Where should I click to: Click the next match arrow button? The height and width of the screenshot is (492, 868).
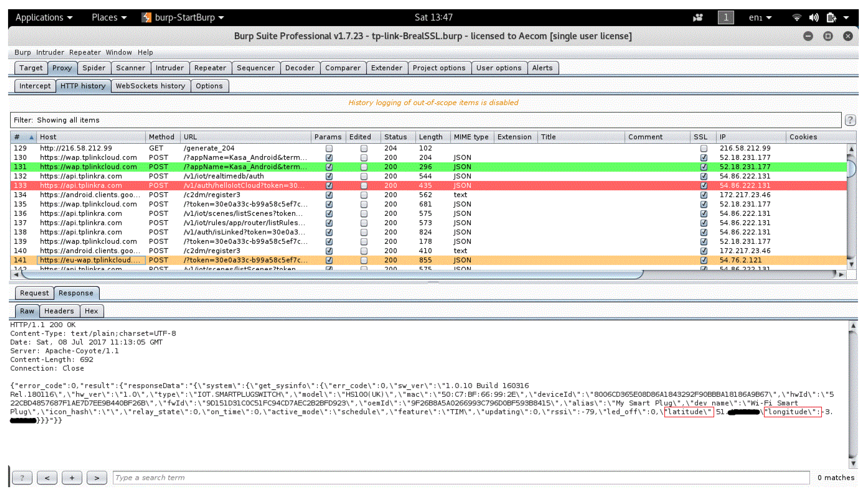(97, 477)
